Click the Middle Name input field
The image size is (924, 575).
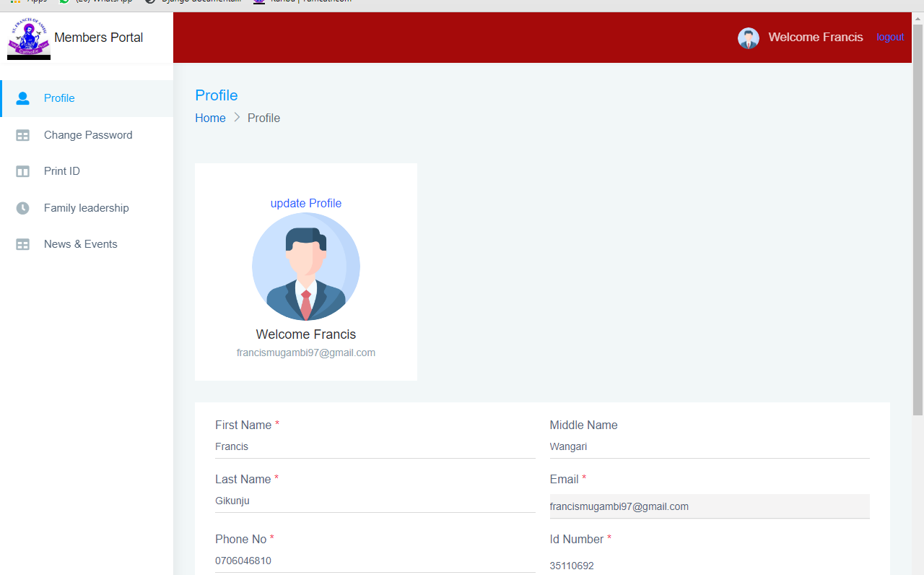pos(709,447)
